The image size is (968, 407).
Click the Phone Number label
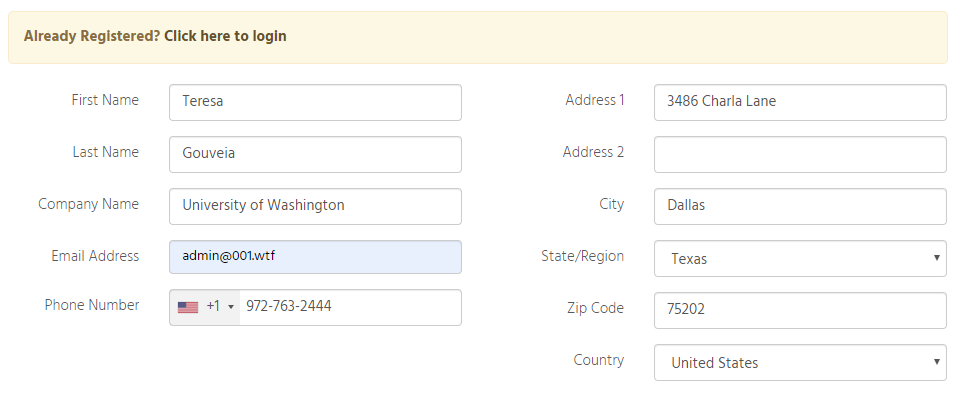(x=92, y=305)
